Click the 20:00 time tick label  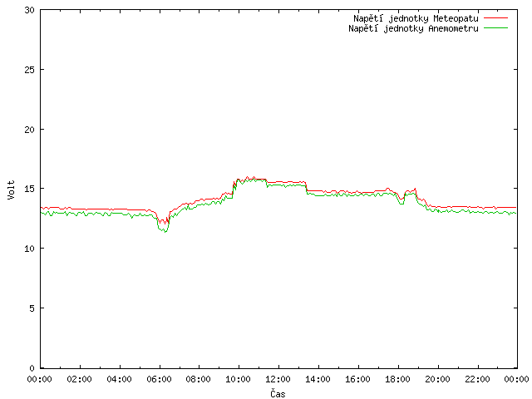tap(438, 379)
